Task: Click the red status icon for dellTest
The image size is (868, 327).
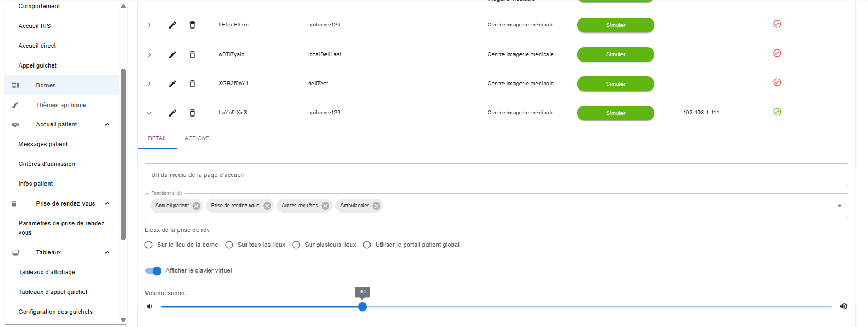Action: [x=777, y=82]
